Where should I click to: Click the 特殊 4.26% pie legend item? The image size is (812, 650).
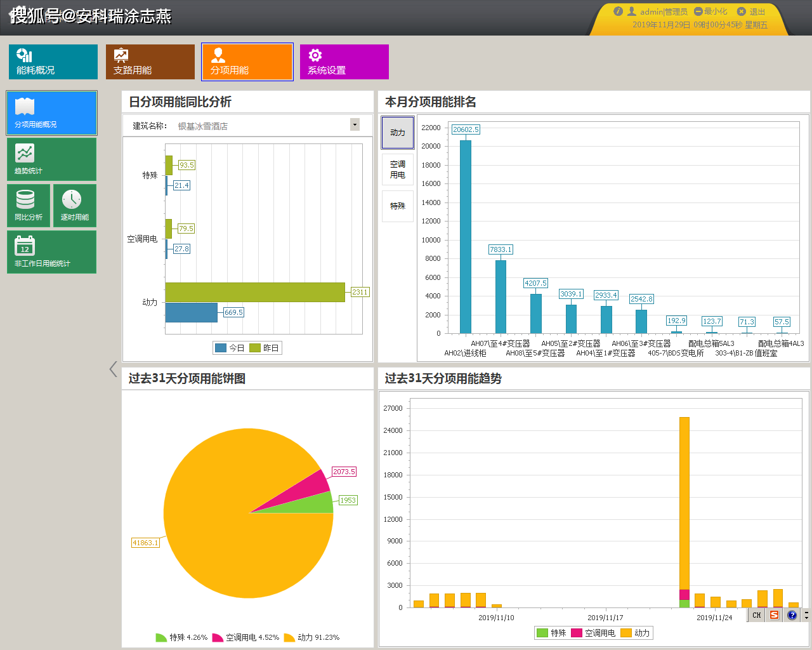click(181, 637)
